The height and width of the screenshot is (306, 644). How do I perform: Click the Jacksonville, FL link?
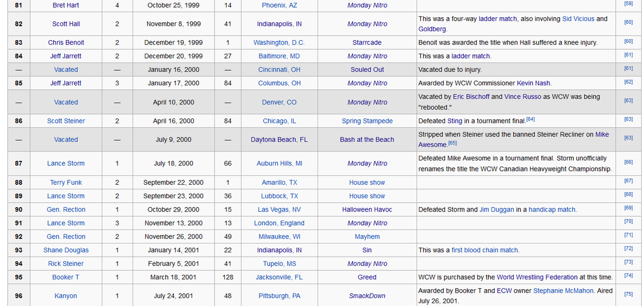280,278
